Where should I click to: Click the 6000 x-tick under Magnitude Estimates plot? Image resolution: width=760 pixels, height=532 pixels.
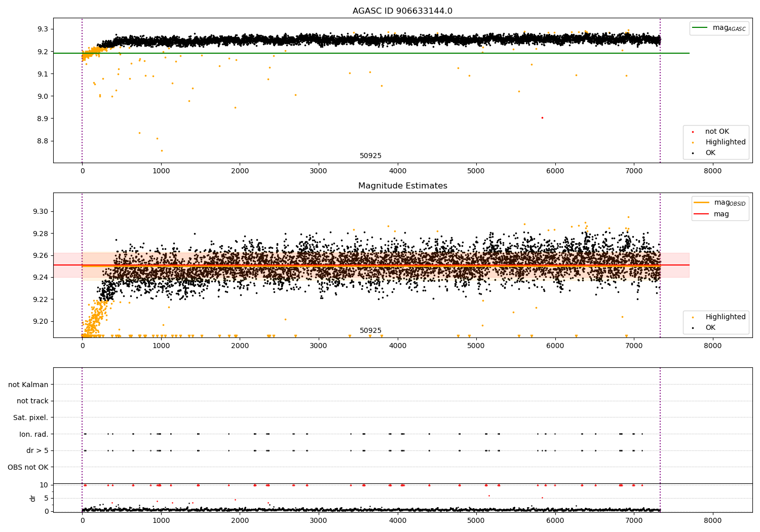[x=555, y=346]
